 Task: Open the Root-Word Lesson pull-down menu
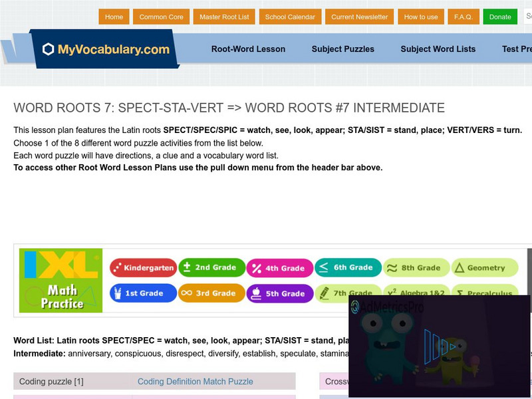[247, 49]
